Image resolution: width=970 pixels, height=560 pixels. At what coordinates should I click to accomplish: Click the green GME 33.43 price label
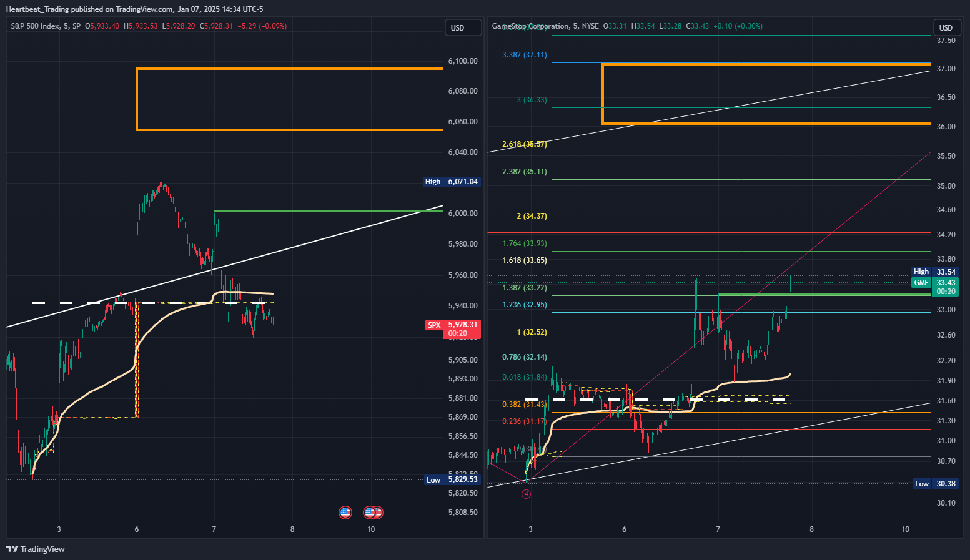click(x=934, y=287)
